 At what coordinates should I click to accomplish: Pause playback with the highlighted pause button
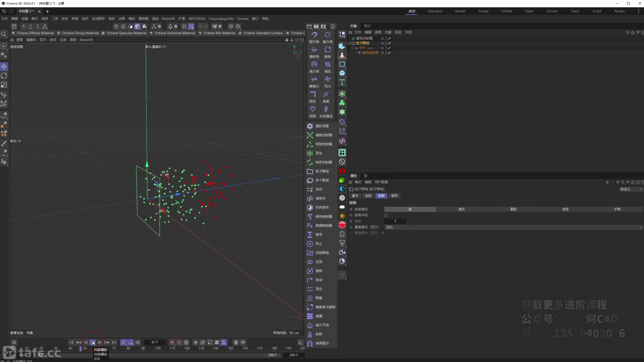[93, 342]
